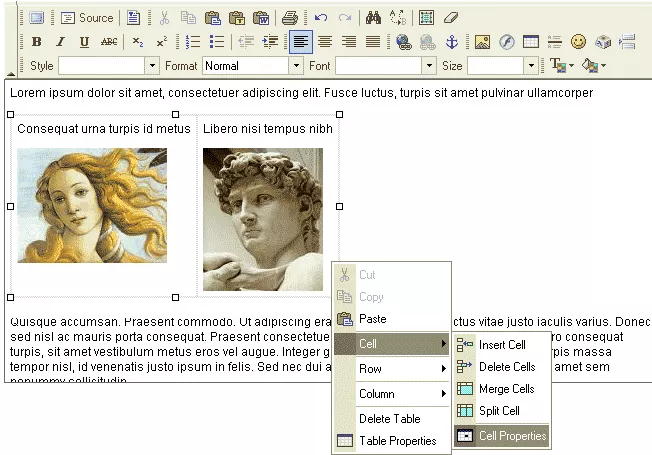Viewport: 652px width, 455px height.
Task: Expand the Row submenu
Action: click(x=392, y=369)
